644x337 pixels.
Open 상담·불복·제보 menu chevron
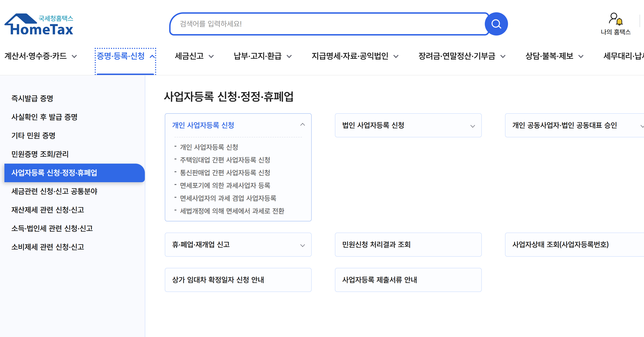click(x=581, y=56)
